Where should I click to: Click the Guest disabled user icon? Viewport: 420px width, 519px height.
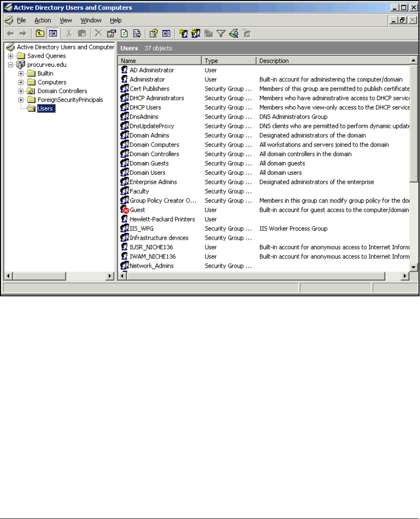[124, 210]
